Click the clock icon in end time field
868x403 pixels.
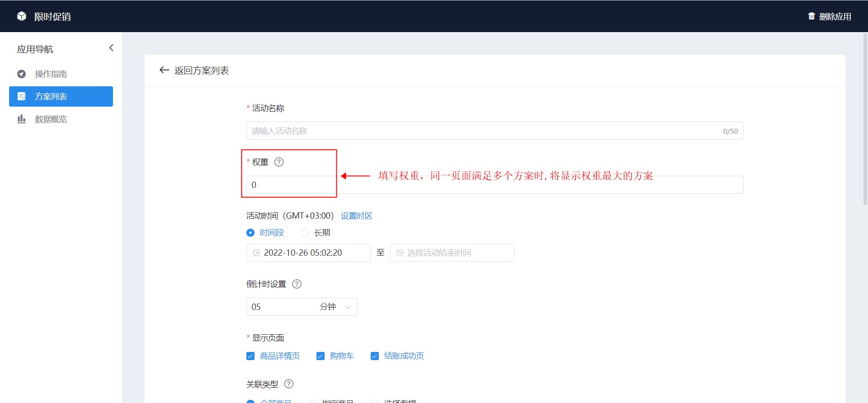400,253
